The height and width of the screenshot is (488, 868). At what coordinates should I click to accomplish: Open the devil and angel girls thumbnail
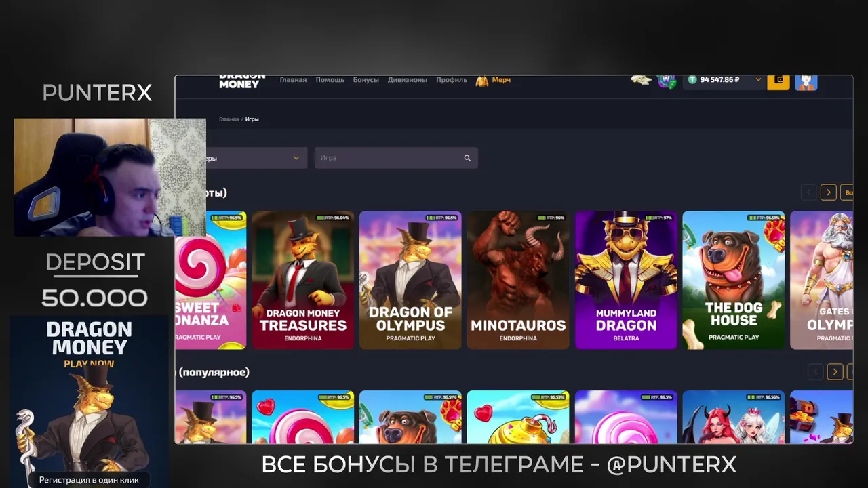[734, 417]
